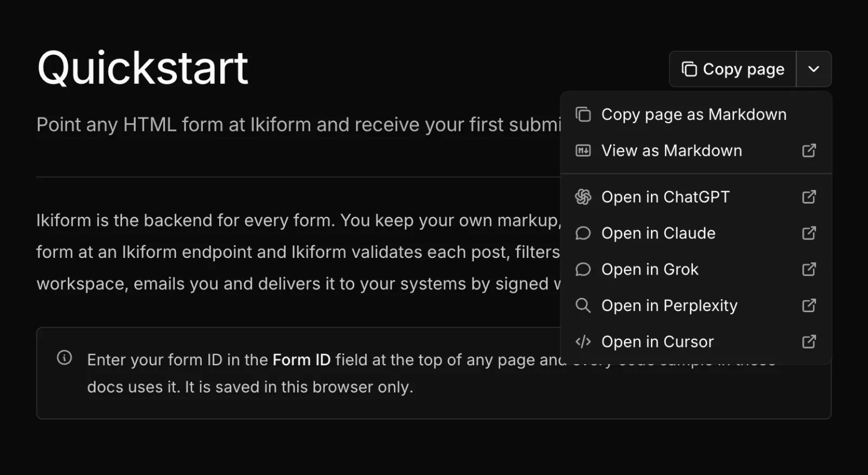This screenshot has width=868, height=475.
Task: Open in ChatGPT menu entry
Action: [696, 197]
